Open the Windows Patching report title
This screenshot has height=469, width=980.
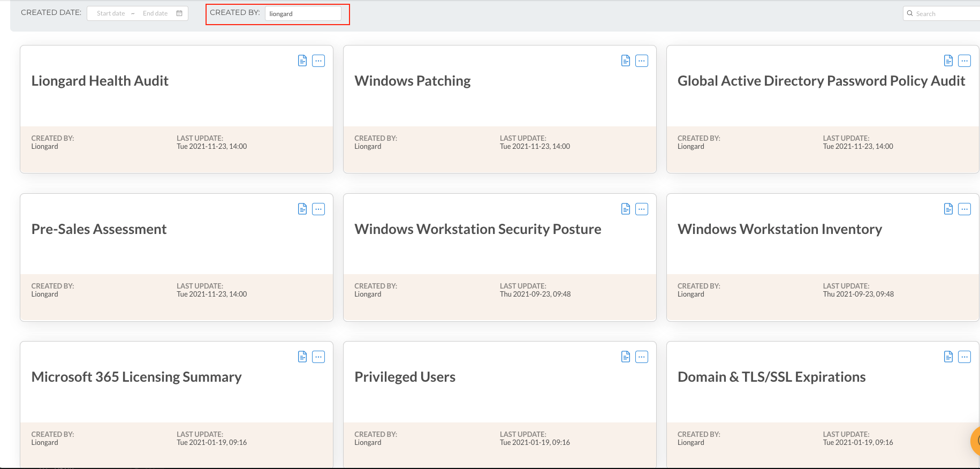413,81
